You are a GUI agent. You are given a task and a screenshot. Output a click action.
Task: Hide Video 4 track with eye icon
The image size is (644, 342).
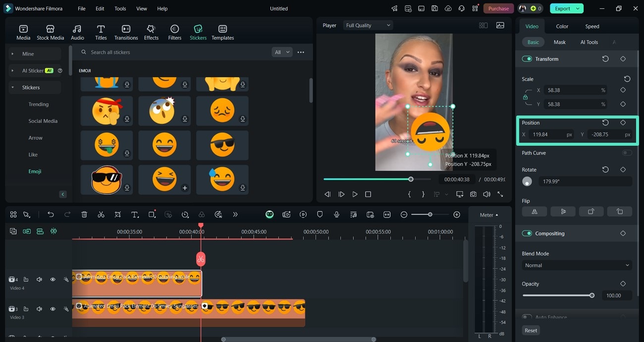pos(53,280)
